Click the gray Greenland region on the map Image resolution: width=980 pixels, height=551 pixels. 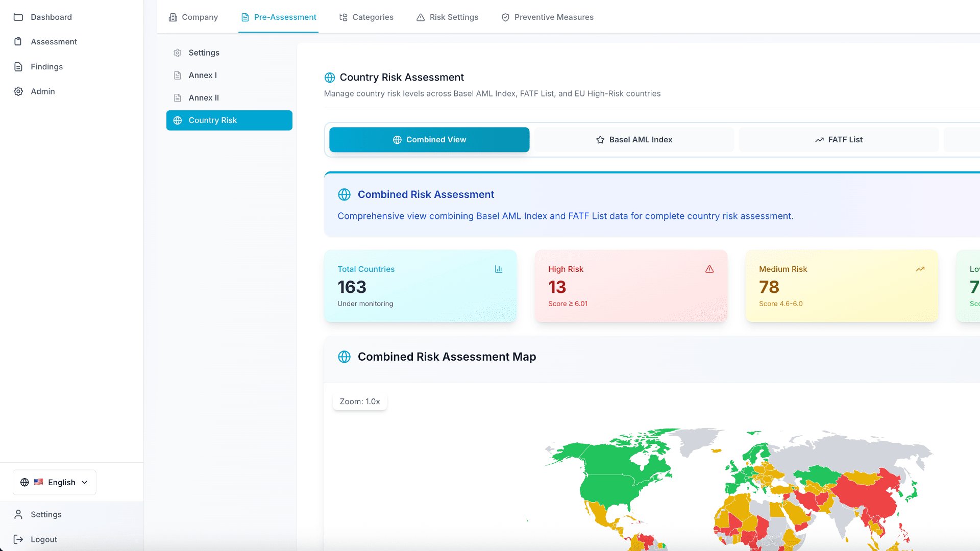click(x=697, y=441)
